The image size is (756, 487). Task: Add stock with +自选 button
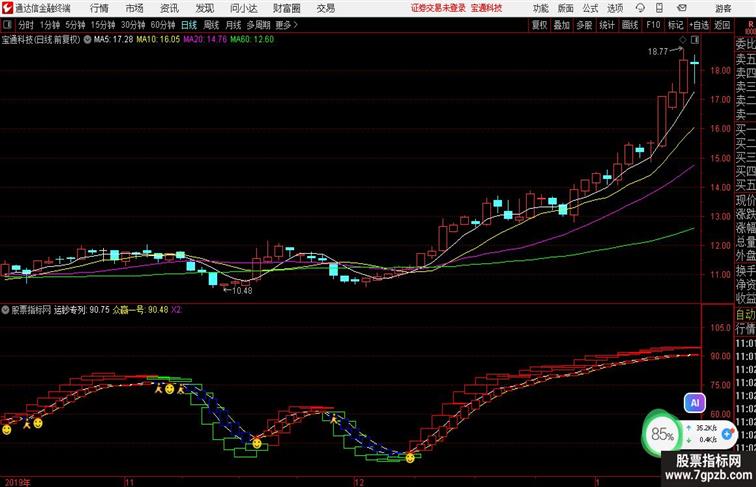(x=699, y=25)
